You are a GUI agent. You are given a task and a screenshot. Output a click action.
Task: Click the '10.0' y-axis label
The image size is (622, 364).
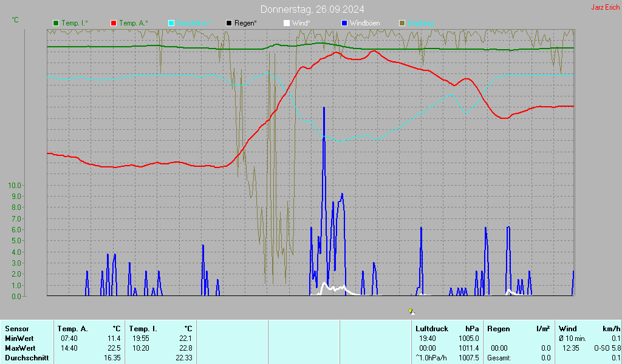pyautogui.click(x=15, y=186)
